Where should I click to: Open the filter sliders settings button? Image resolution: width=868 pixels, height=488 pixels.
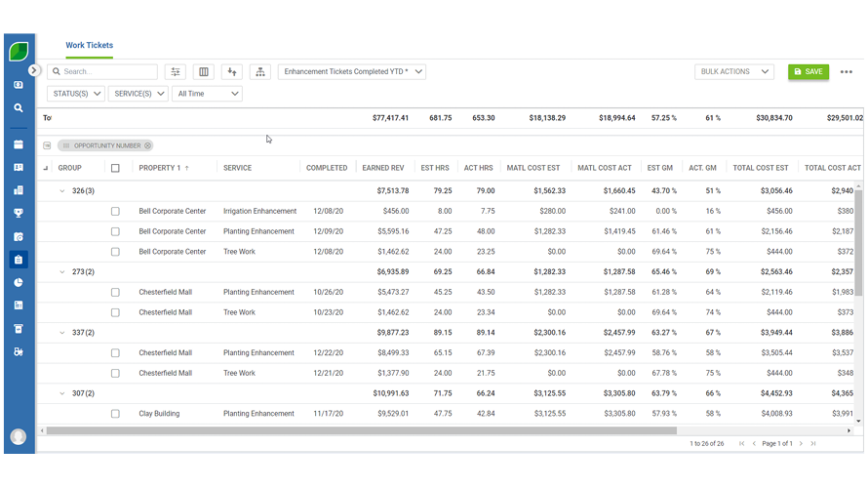point(176,71)
